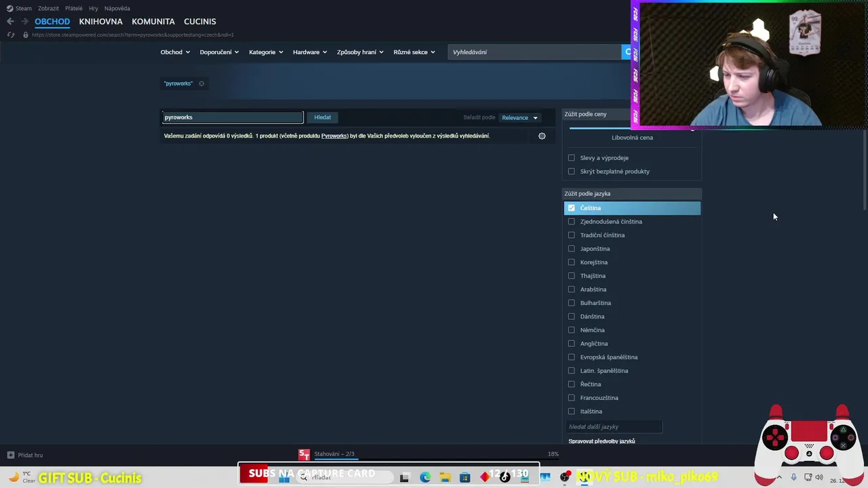Adjust the Libovolná cena price slider
Screen dimensions: 868x488
click(x=632, y=127)
